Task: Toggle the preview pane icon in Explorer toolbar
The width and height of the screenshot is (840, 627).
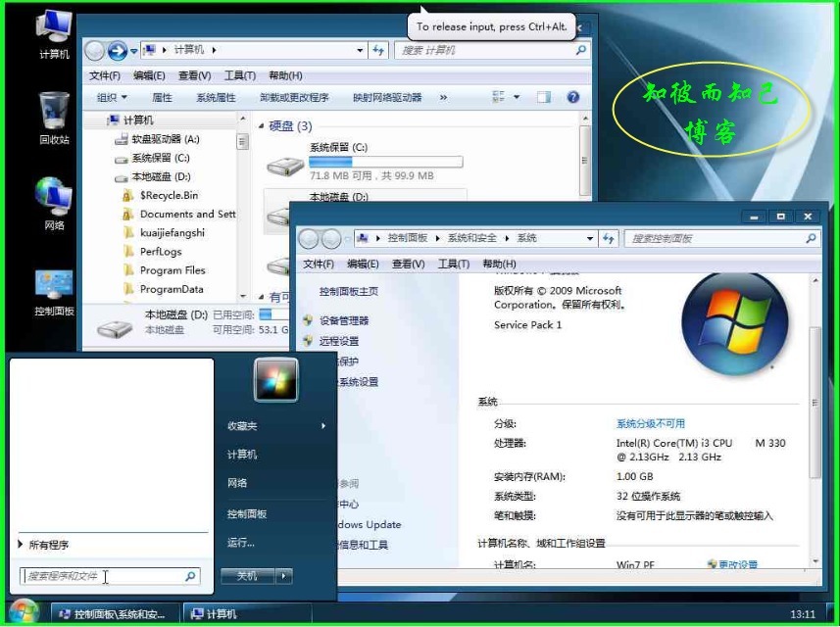Action: point(543,97)
